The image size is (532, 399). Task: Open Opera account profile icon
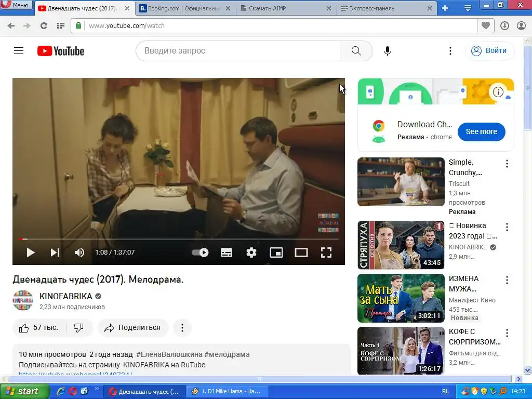[x=521, y=26]
